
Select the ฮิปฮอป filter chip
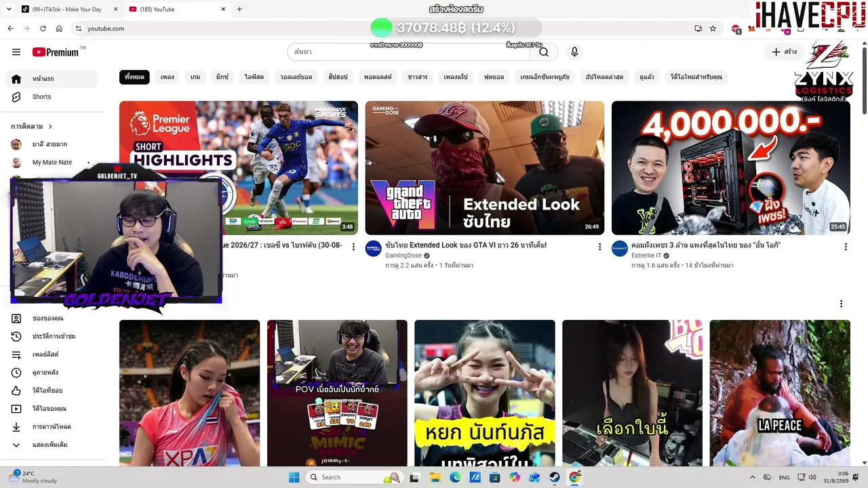pos(338,77)
